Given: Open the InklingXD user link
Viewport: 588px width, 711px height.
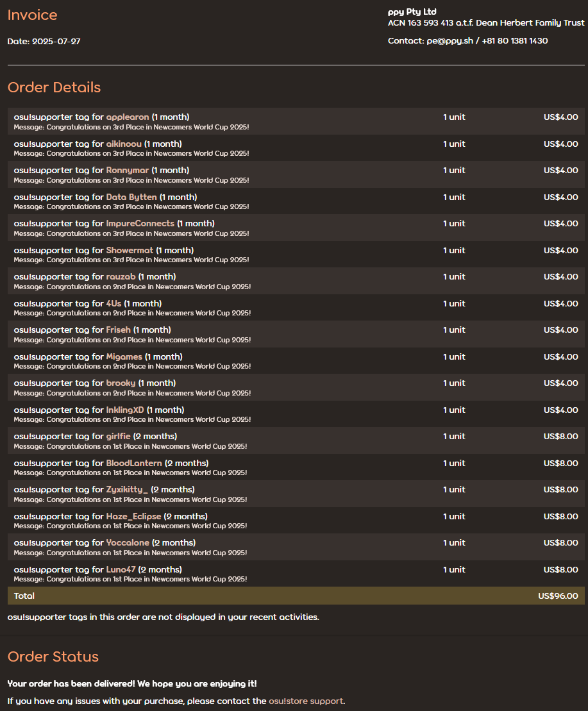Looking at the screenshot, I should [x=125, y=410].
